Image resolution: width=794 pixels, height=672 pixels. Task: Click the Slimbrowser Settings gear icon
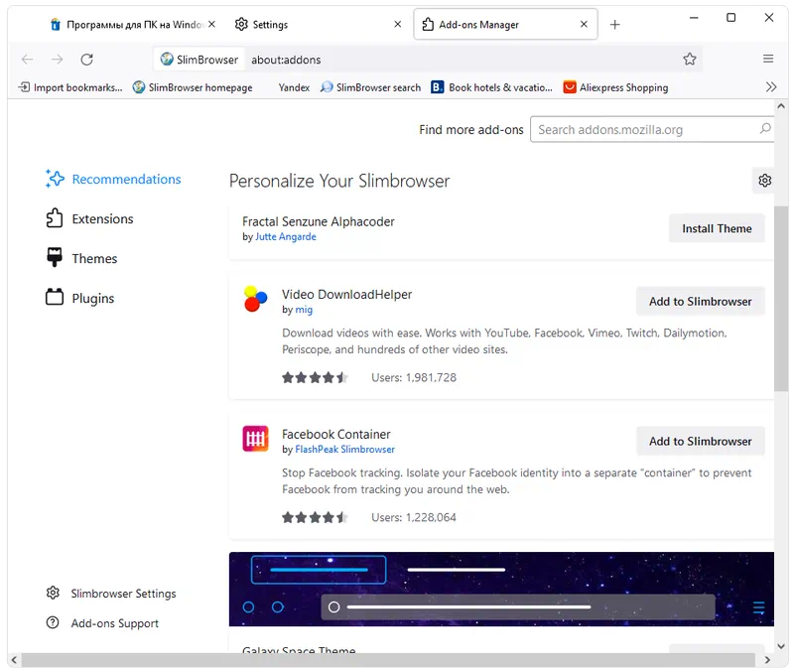pyautogui.click(x=53, y=593)
